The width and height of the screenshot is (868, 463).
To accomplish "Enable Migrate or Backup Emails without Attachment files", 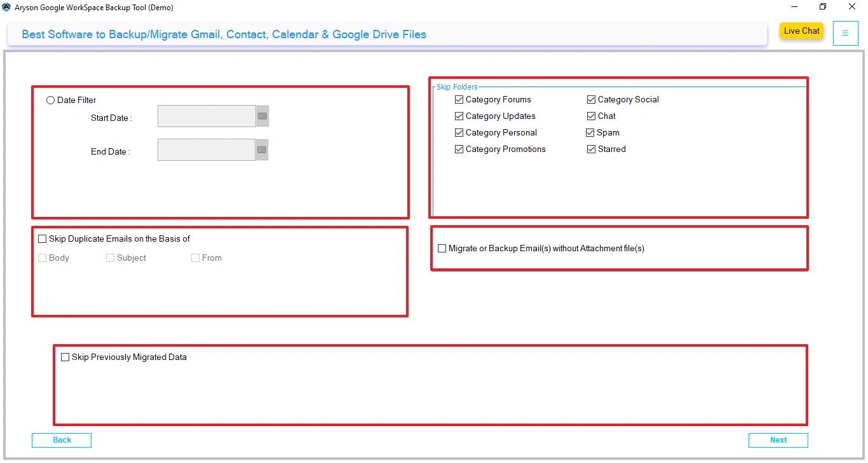I will click(x=442, y=248).
